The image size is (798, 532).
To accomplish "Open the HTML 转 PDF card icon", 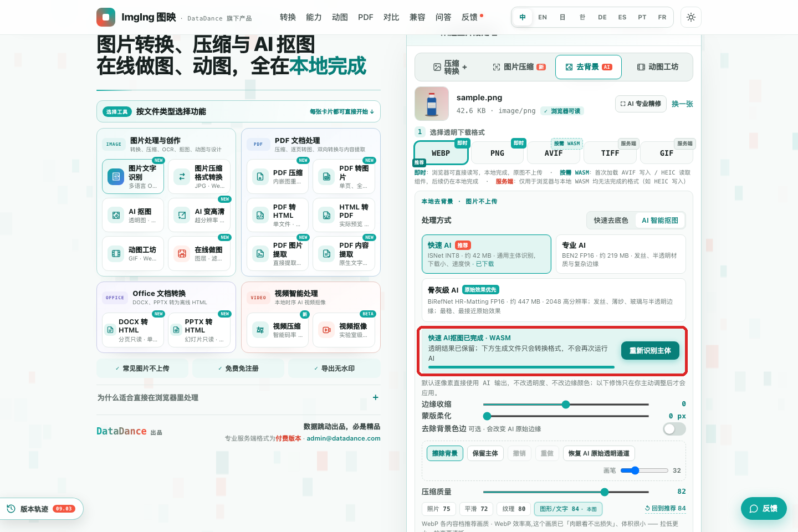I will [326, 215].
